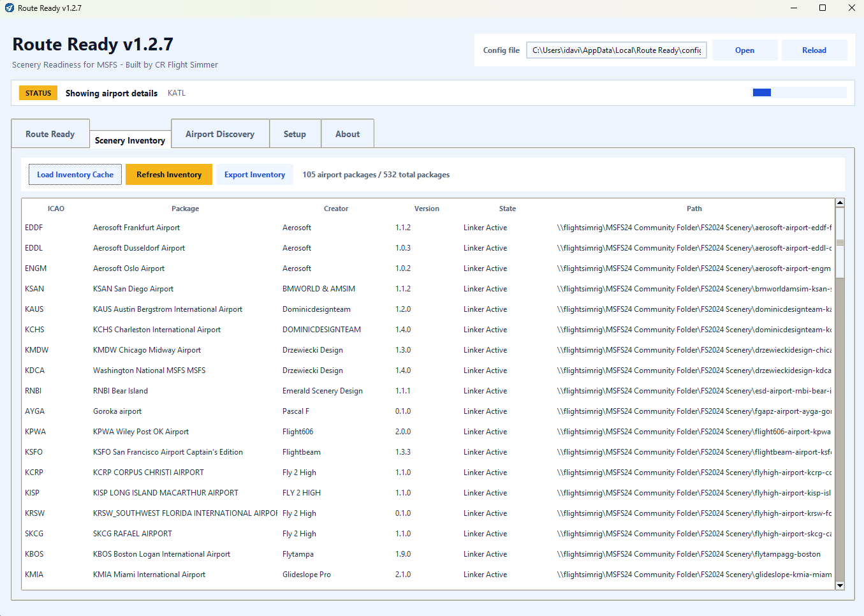This screenshot has width=864, height=616.
Task: Click KMIA Miami International Airport
Action: 149,575
